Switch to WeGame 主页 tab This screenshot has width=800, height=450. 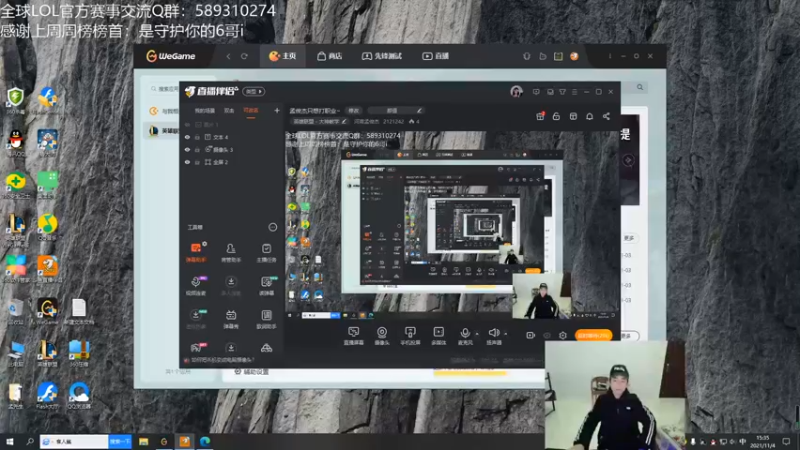click(x=283, y=56)
